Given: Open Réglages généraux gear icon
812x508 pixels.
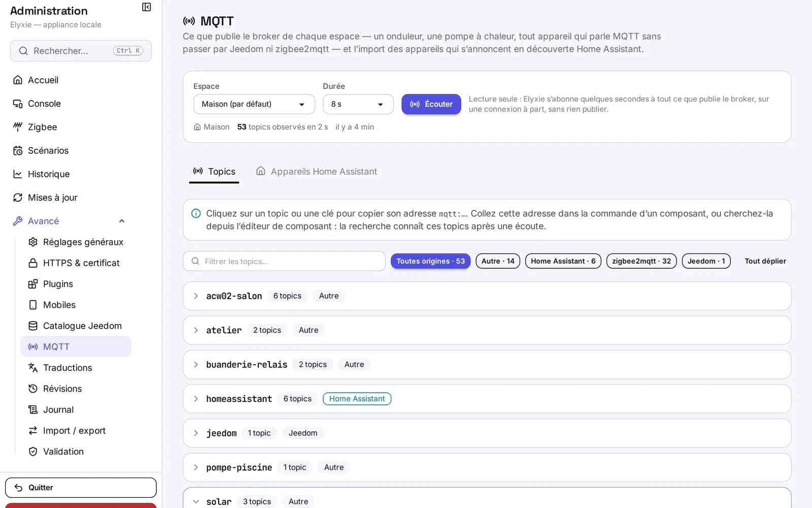Looking at the screenshot, I should (x=33, y=242).
